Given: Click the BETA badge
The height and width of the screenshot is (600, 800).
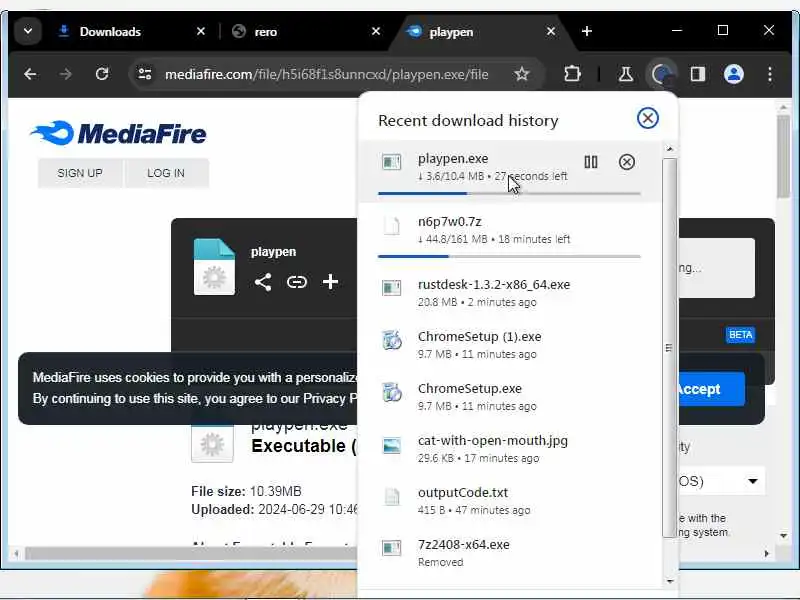Looking at the screenshot, I should (740, 335).
